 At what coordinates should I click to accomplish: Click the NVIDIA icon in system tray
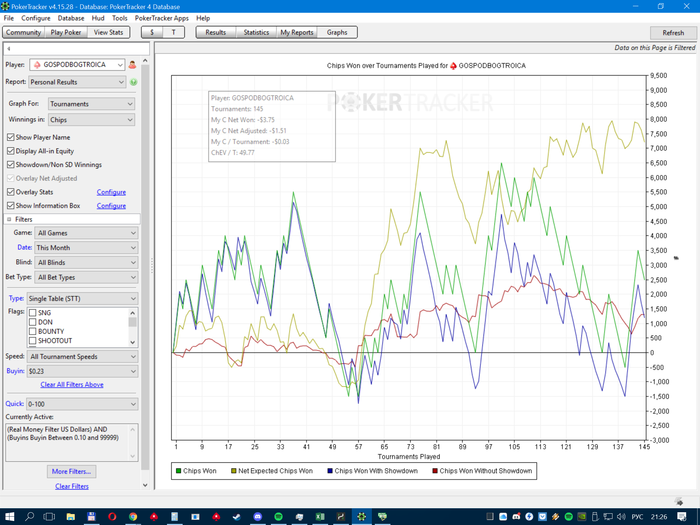pos(582,517)
